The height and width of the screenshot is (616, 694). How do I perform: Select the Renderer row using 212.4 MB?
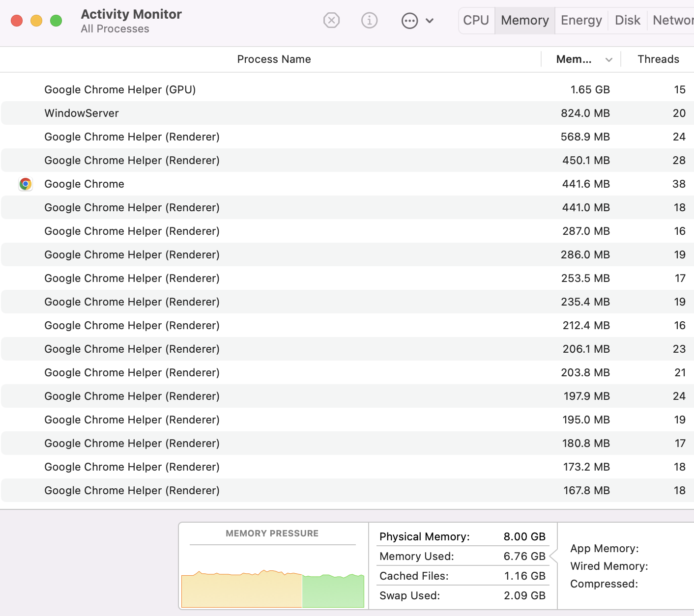[x=347, y=325]
